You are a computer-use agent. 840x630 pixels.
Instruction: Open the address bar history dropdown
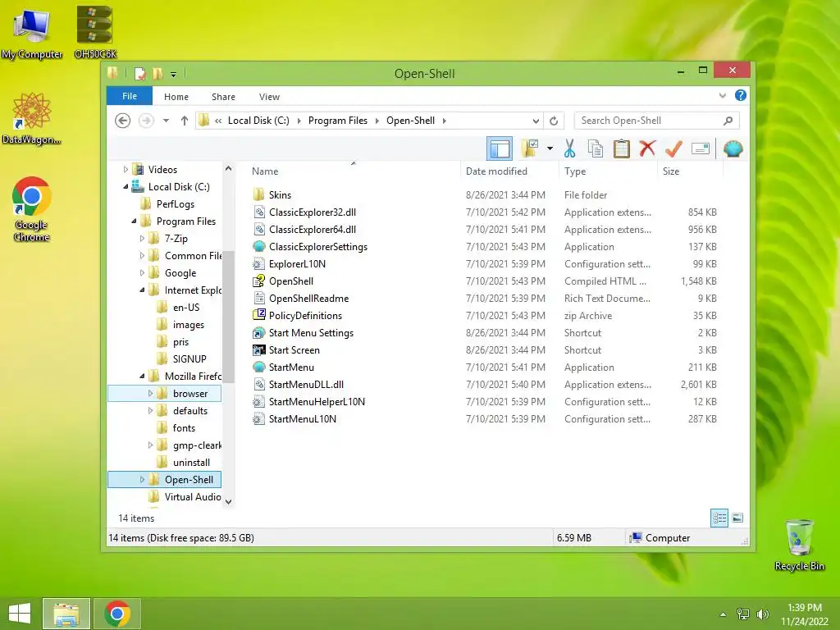point(536,121)
